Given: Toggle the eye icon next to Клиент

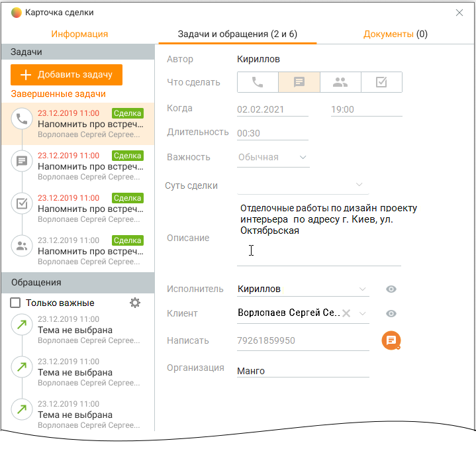Looking at the screenshot, I should tap(391, 313).
